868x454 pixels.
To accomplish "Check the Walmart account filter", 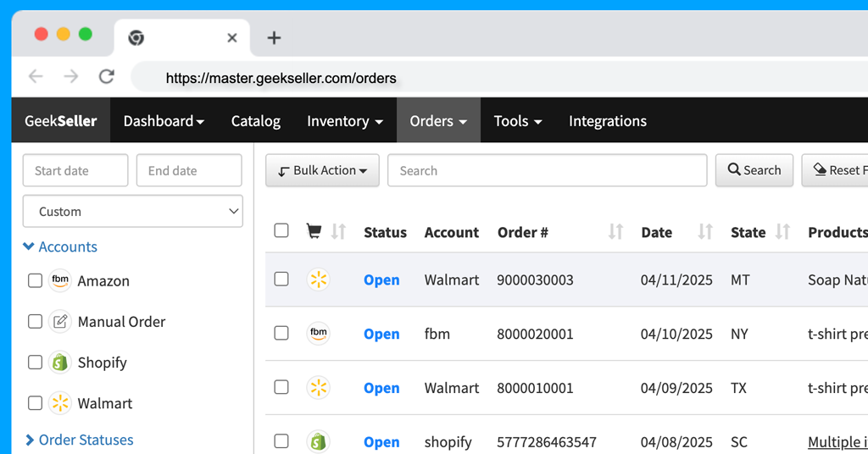I will point(35,404).
